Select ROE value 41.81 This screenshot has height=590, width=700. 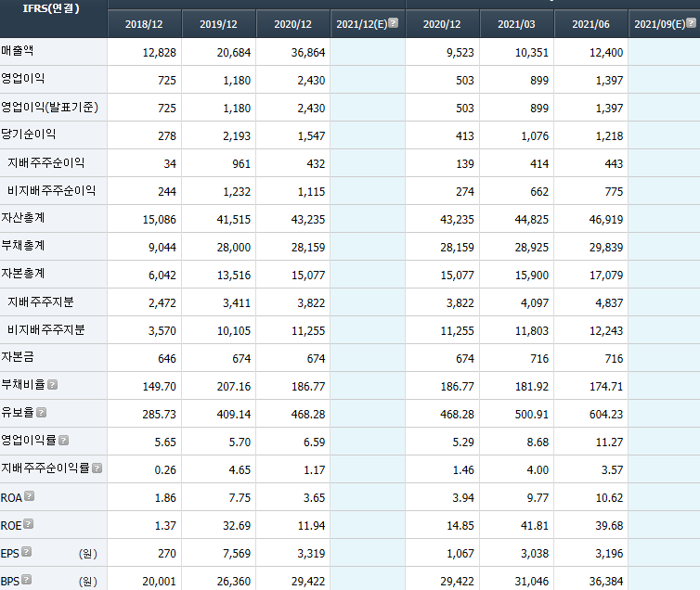pyautogui.click(x=535, y=526)
